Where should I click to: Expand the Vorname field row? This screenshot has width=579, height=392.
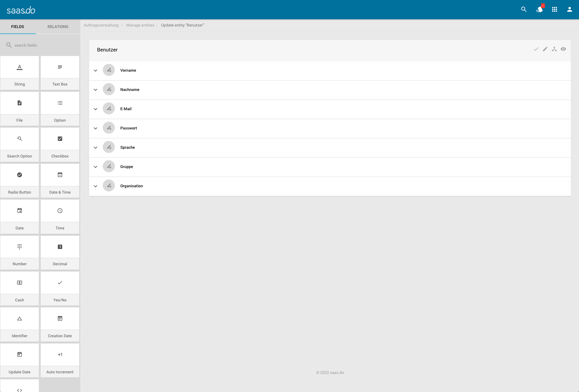tap(96, 70)
